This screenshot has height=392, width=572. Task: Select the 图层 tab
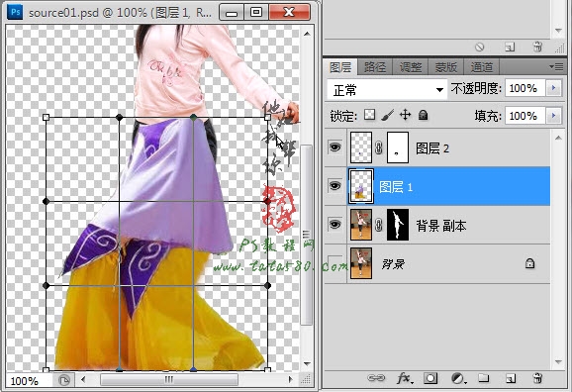pyautogui.click(x=340, y=67)
